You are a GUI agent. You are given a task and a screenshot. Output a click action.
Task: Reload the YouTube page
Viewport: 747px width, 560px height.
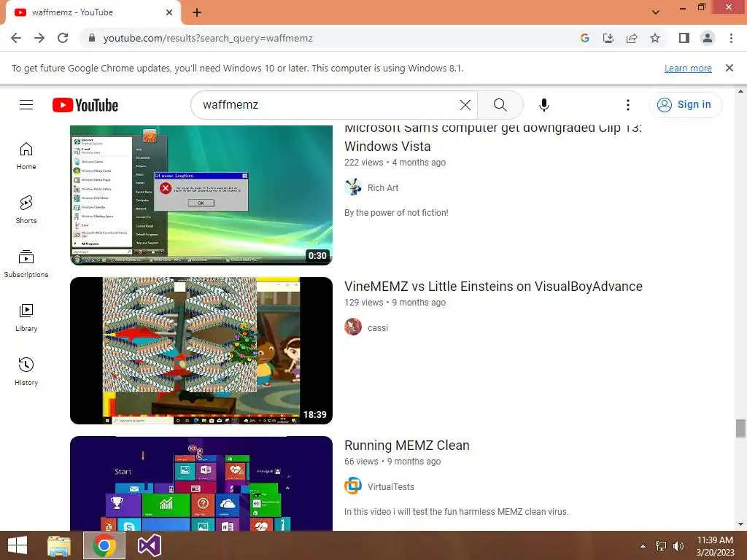click(63, 38)
